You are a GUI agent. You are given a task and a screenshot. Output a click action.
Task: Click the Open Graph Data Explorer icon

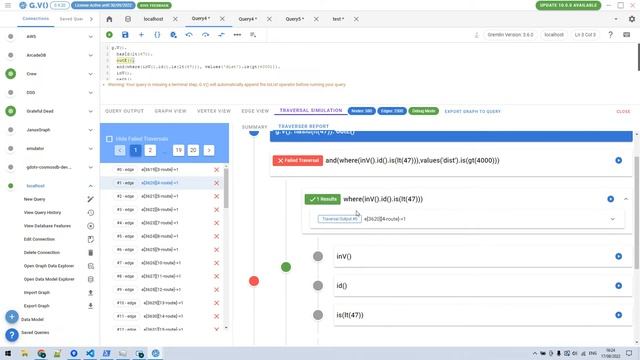pyautogui.click(x=91, y=266)
